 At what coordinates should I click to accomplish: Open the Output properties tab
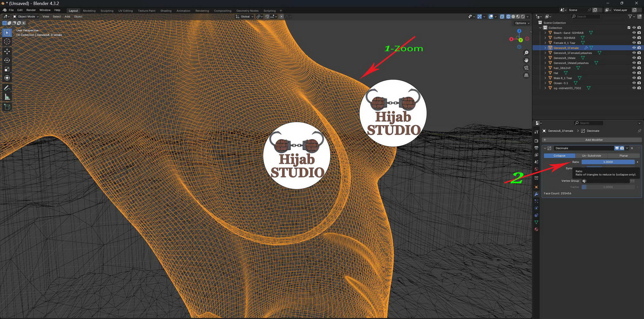[x=536, y=148]
